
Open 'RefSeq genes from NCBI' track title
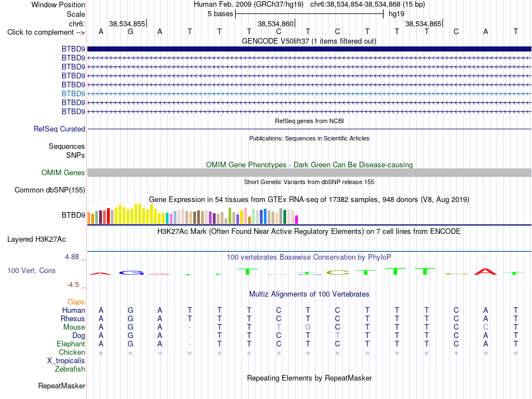pyautogui.click(x=309, y=121)
